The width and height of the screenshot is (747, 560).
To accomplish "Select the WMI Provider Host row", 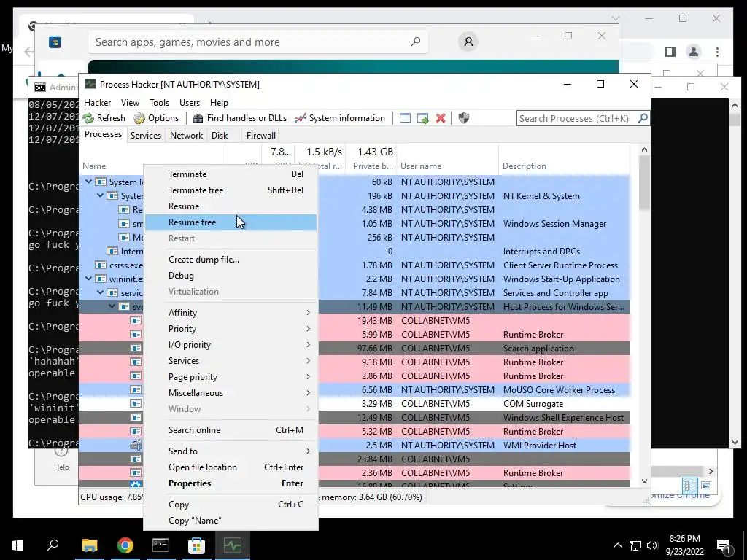I will coord(355,446).
